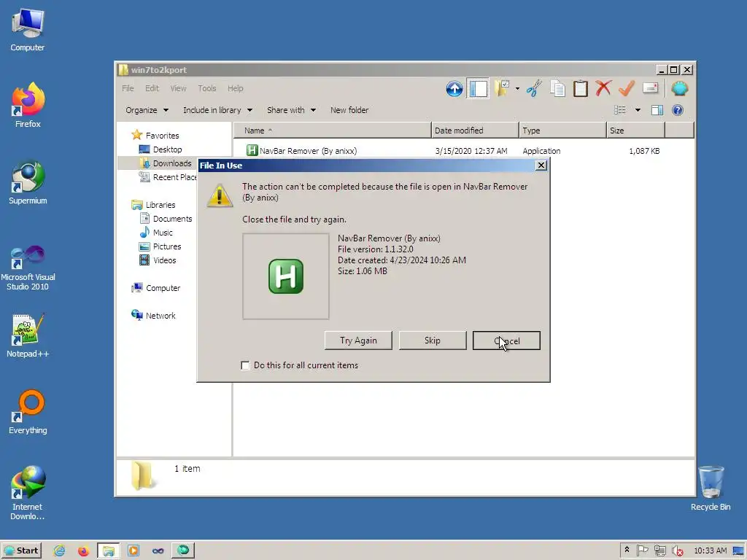Open Downloads in the navigation pane
Image resolution: width=747 pixels, height=560 pixels.
click(x=166, y=163)
